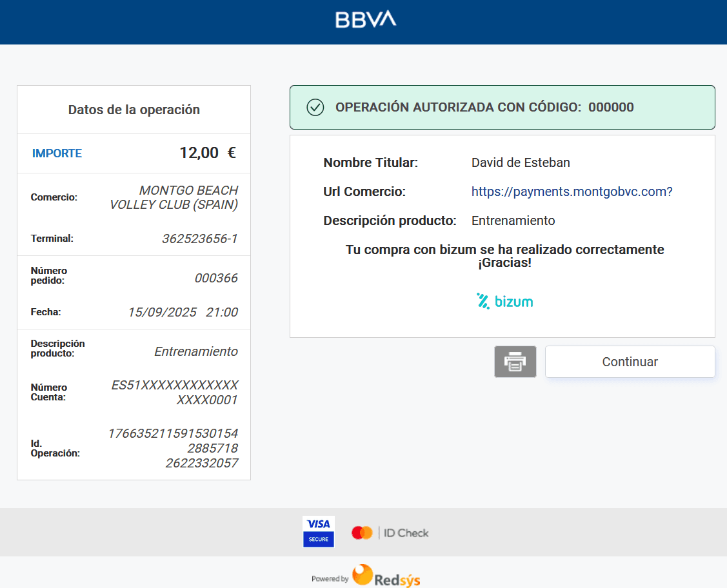Click the order number 000366

216,278
